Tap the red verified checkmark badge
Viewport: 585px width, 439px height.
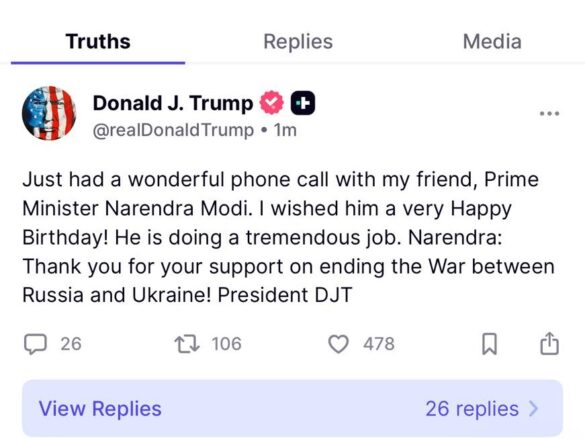tap(272, 103)
